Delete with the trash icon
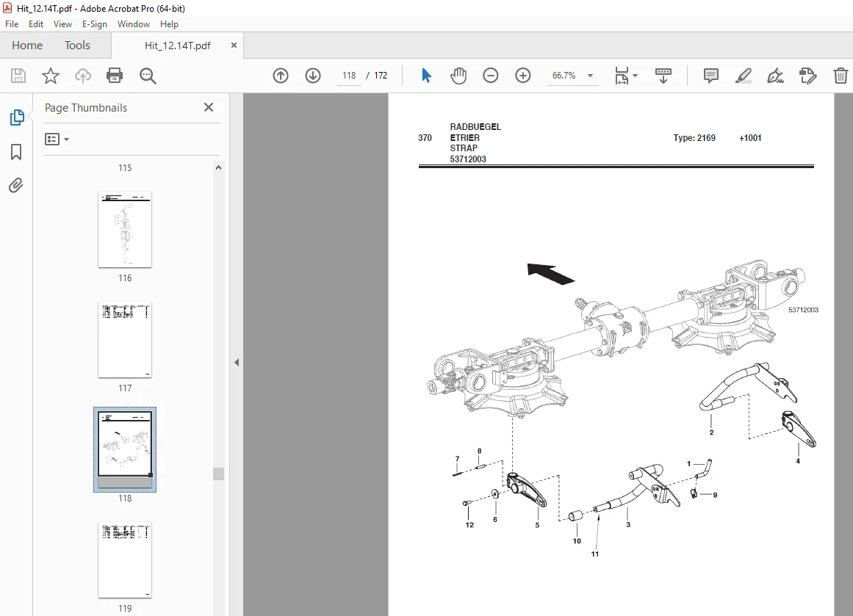Image resolution: width=853 pixels, height=616 pixels. [841, 76]
